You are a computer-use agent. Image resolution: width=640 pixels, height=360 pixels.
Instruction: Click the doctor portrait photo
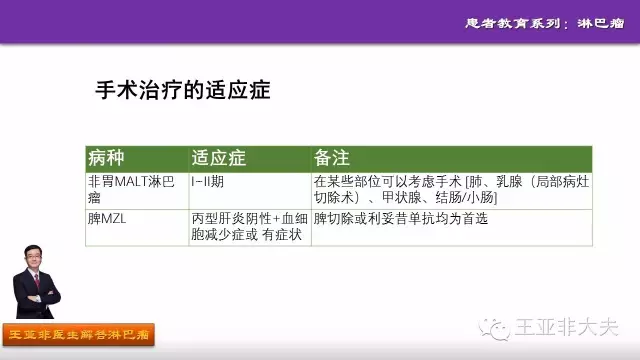[x=36, y=282]
